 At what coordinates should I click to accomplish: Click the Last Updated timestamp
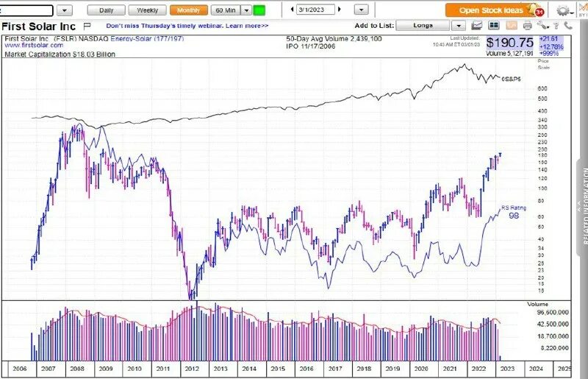coord(456,41)
